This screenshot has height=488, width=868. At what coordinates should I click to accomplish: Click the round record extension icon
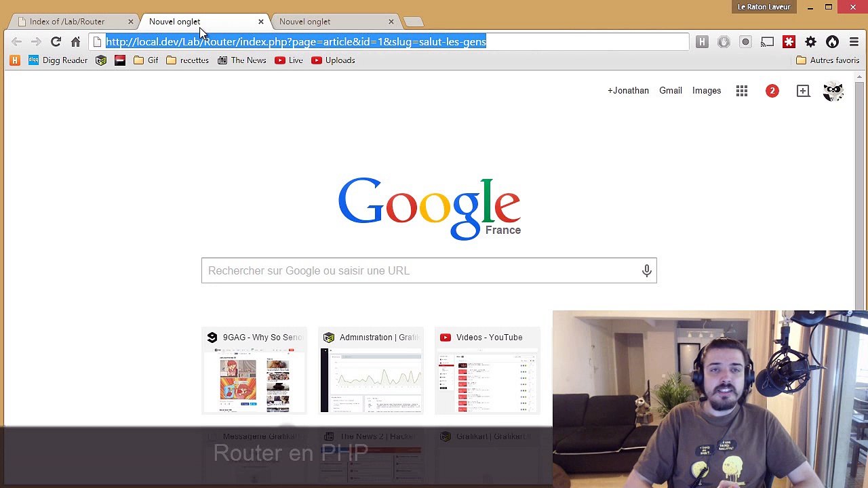click(x=745, y=42)
